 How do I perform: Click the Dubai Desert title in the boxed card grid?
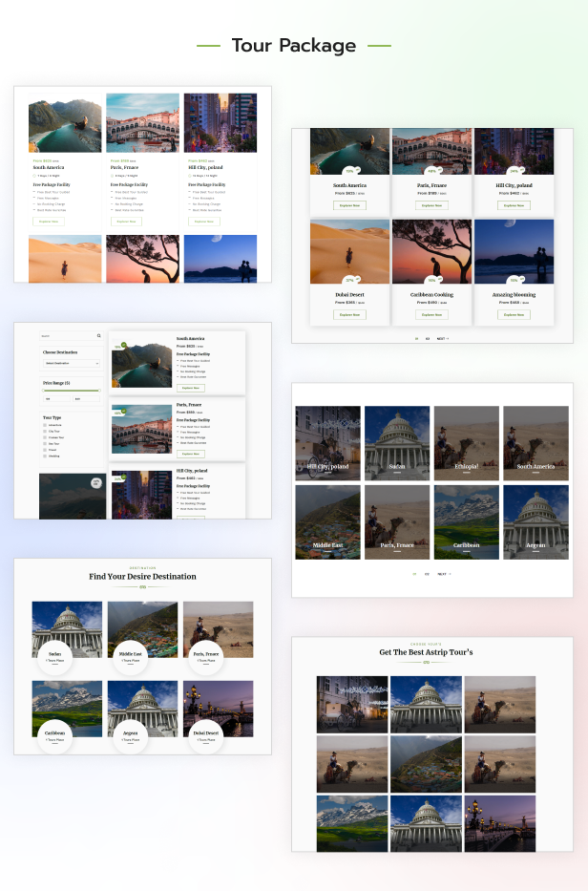point(349,294)
